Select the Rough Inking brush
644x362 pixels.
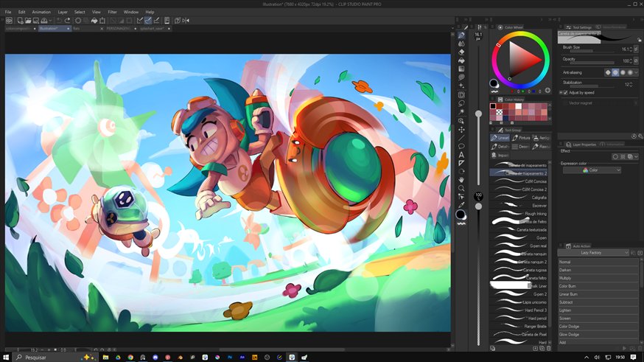click(x=518, y=214)
